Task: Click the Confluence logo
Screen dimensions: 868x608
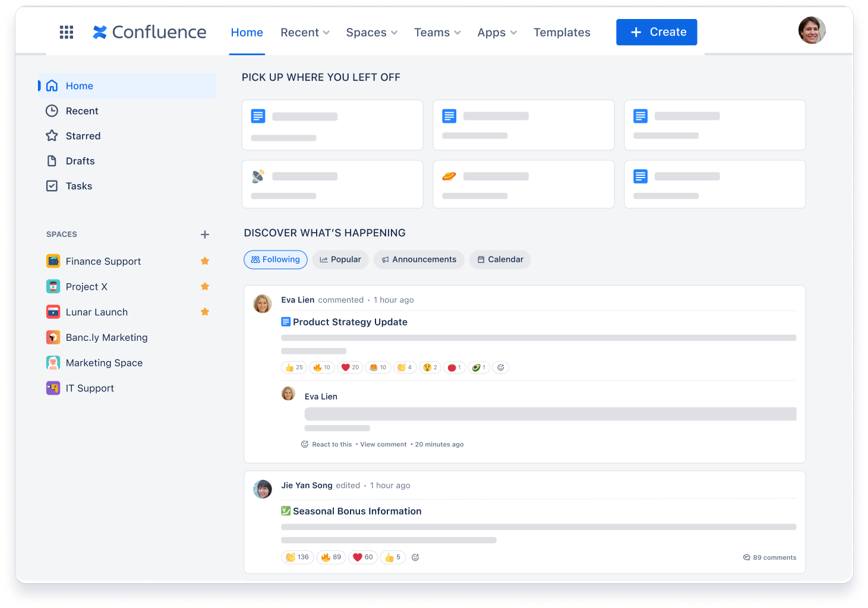Action: pos(149,31)
